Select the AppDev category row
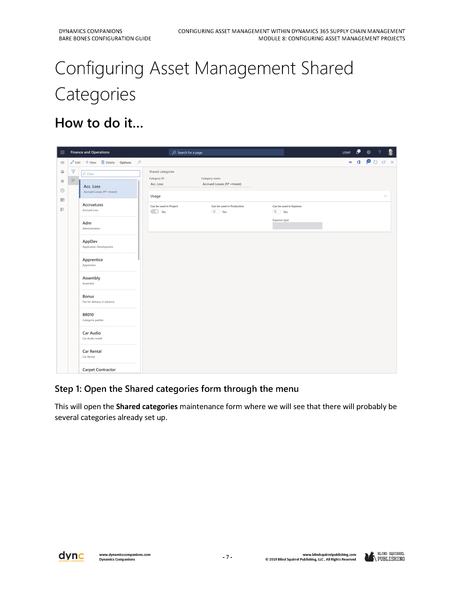The width and height of the screenshot is (464, 600). (x=108, y=244)
